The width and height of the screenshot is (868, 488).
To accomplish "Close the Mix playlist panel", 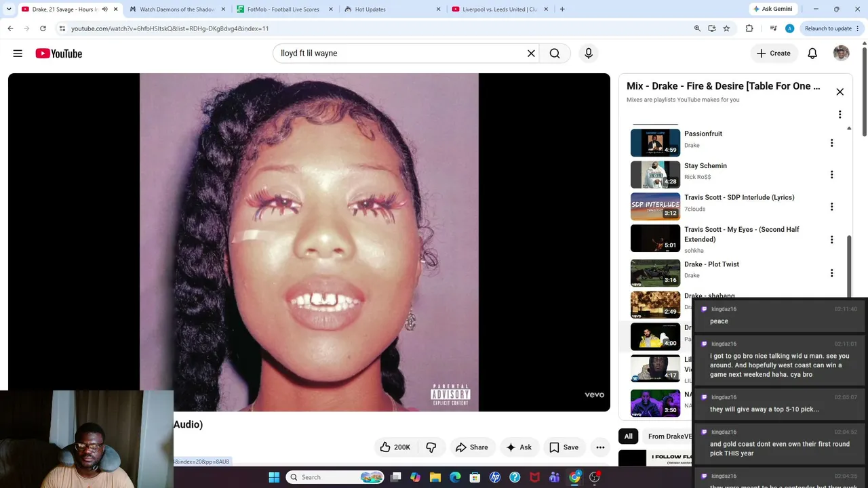I will 840,91.
